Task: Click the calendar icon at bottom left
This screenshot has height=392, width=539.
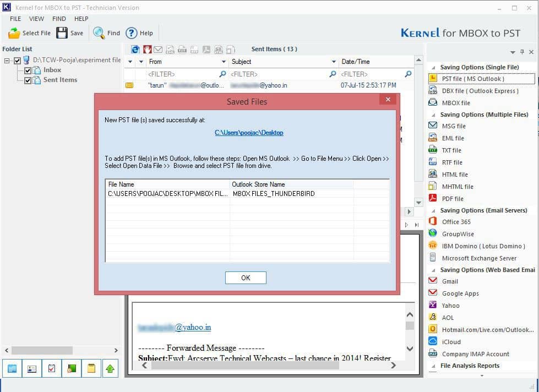Action: [x=12, y=369]
